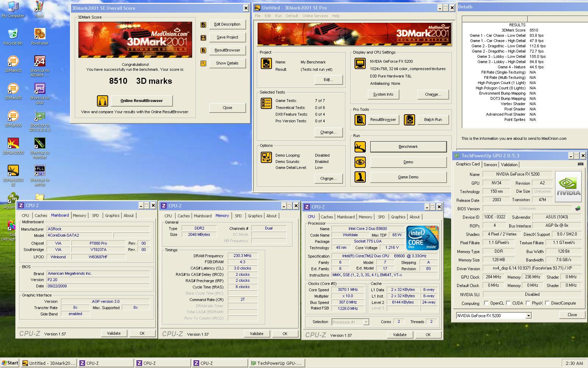Click the Start button on the taskbar
This screenshot has height=368, width=588.
click(10, 363)
